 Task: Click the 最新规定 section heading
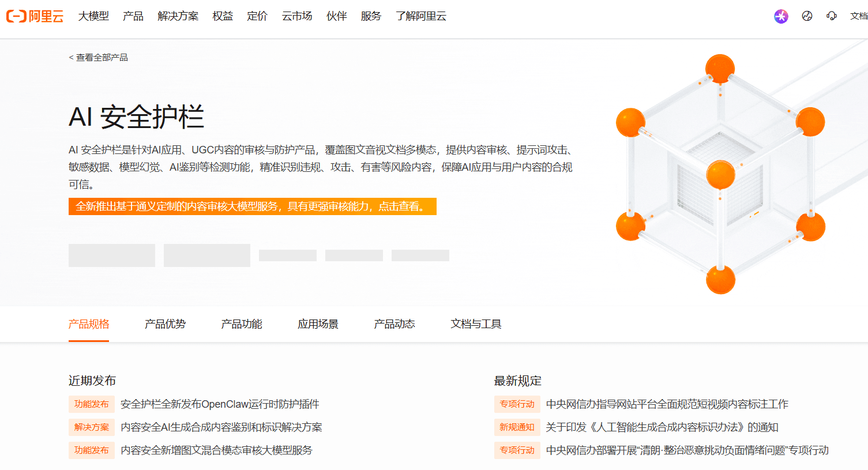coord(518,381)
